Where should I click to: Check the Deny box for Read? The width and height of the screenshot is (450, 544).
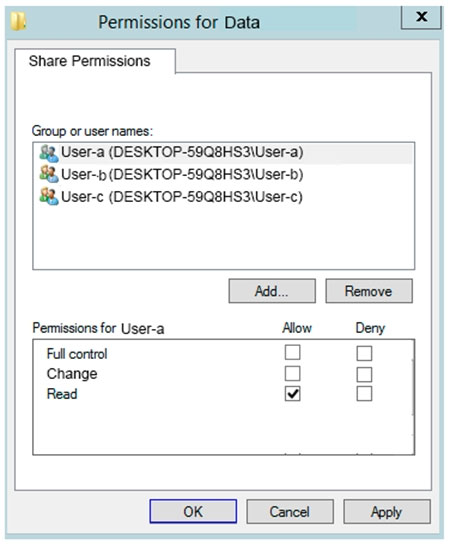(364, 394)
